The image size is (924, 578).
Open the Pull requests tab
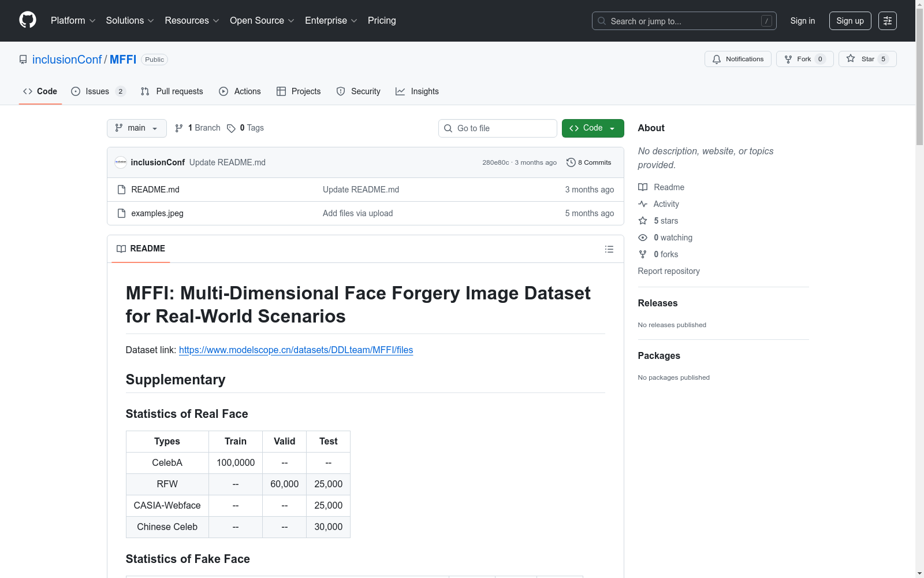[172, 91]
